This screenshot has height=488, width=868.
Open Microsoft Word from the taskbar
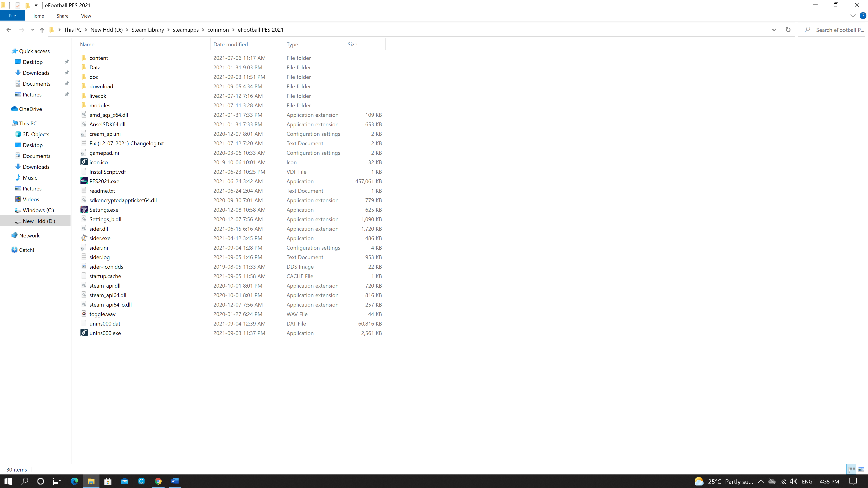[x=175, y=481]
